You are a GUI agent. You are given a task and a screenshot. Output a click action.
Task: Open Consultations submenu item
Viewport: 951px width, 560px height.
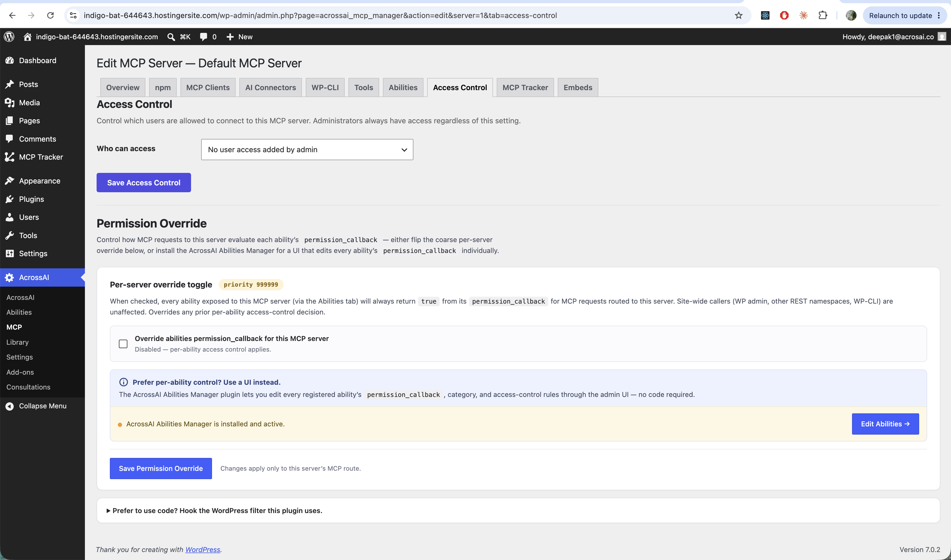pyautogui.click(x=28, y=387)
